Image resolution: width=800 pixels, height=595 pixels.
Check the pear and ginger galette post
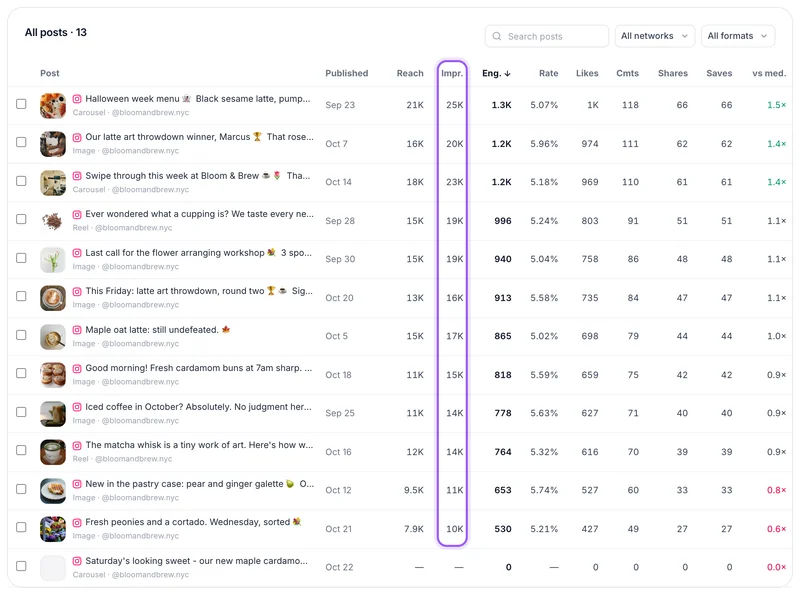21,489
